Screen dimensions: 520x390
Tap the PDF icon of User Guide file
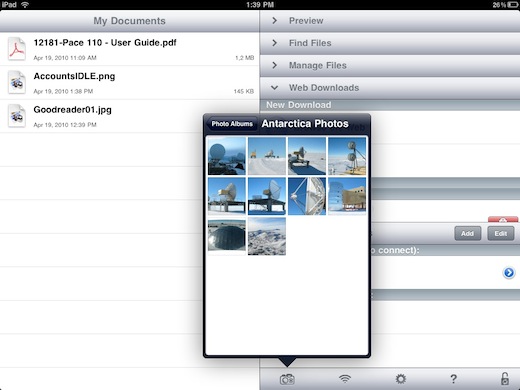click(x=17, y=49)
